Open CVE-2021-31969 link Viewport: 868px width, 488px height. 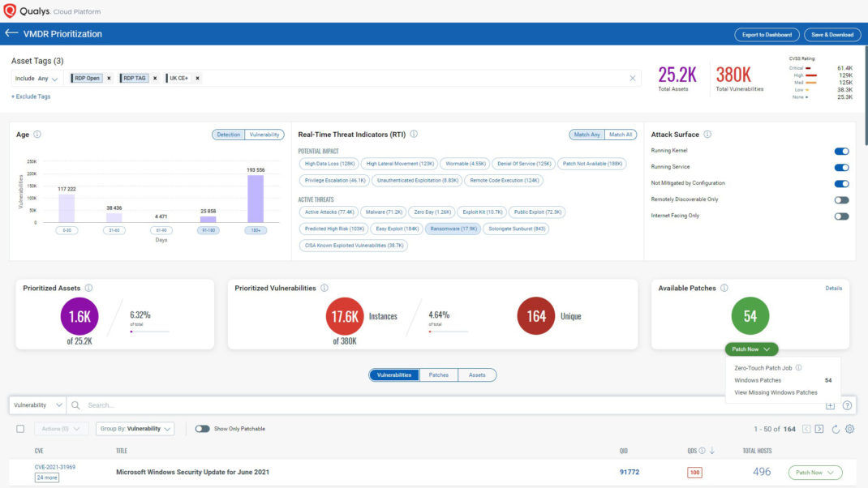[55, 467]
